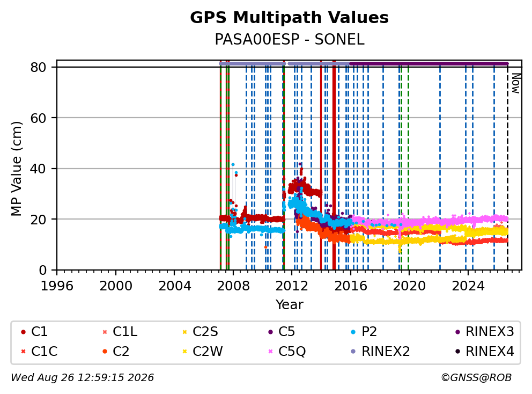Select the C1 legend label

pos(39,332)
